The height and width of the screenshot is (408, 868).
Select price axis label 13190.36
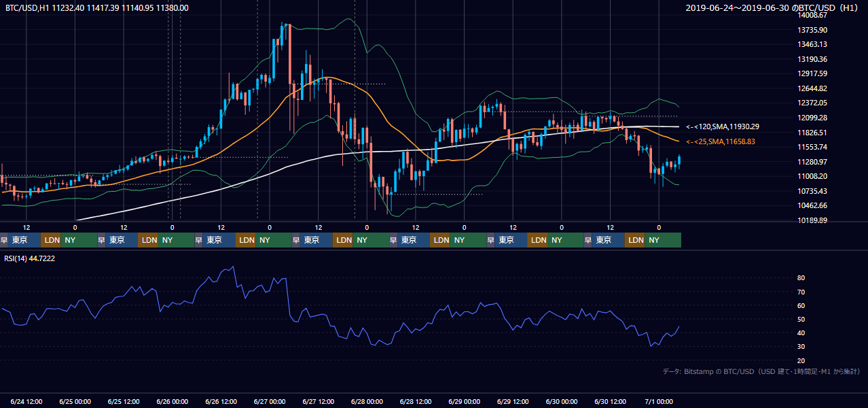pyautogui.click(x=812, y=59)
